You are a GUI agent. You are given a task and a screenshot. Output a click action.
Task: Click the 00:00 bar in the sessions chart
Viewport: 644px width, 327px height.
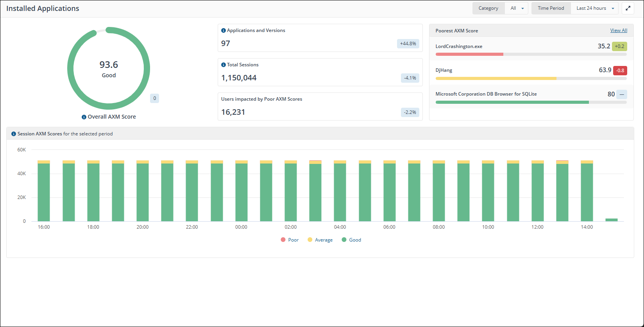pos(241,191)
